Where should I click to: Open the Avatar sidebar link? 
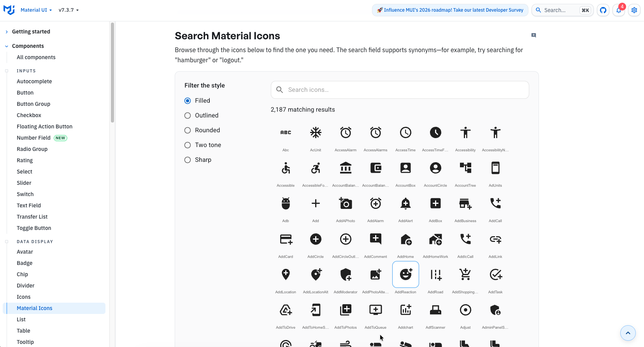25,252
